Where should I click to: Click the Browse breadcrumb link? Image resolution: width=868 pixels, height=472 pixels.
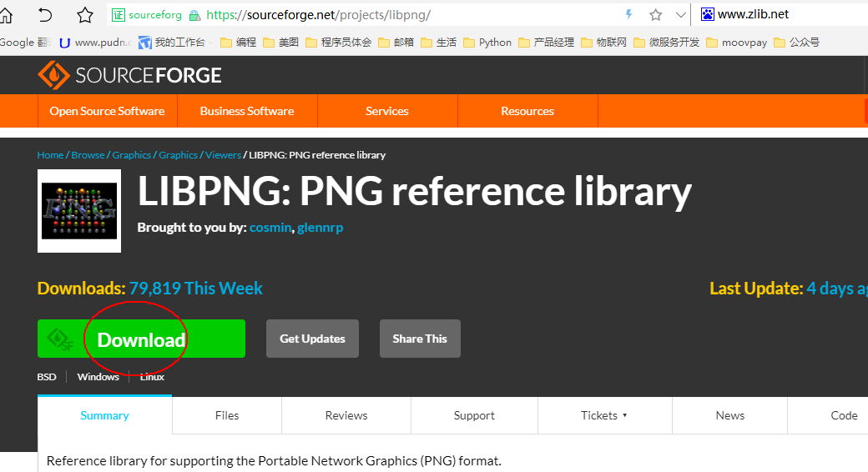click(88, 155)
